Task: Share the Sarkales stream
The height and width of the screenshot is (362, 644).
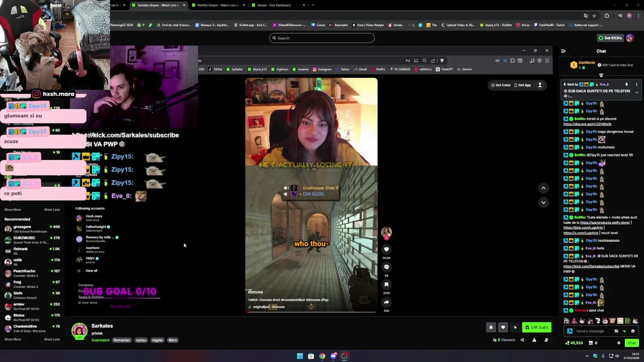Action: 522,340
